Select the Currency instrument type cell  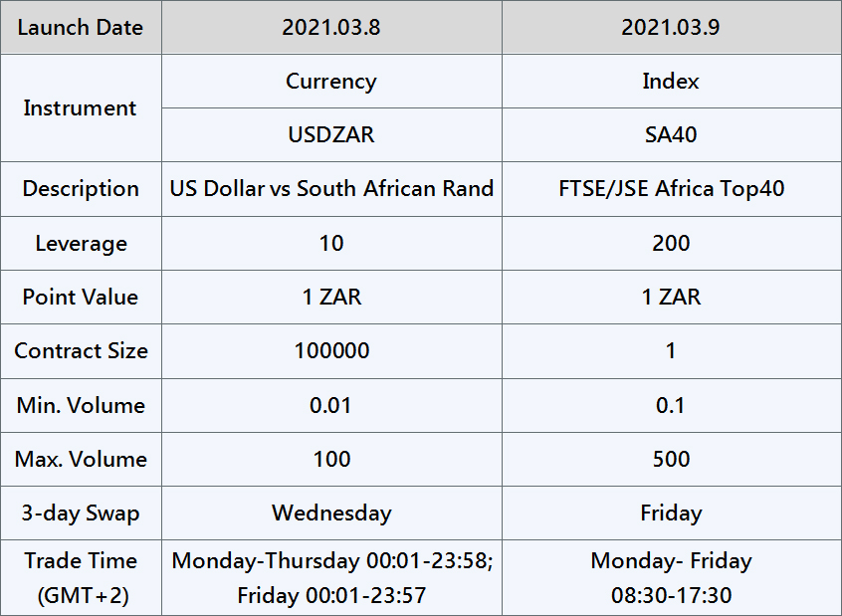[331, 81]
